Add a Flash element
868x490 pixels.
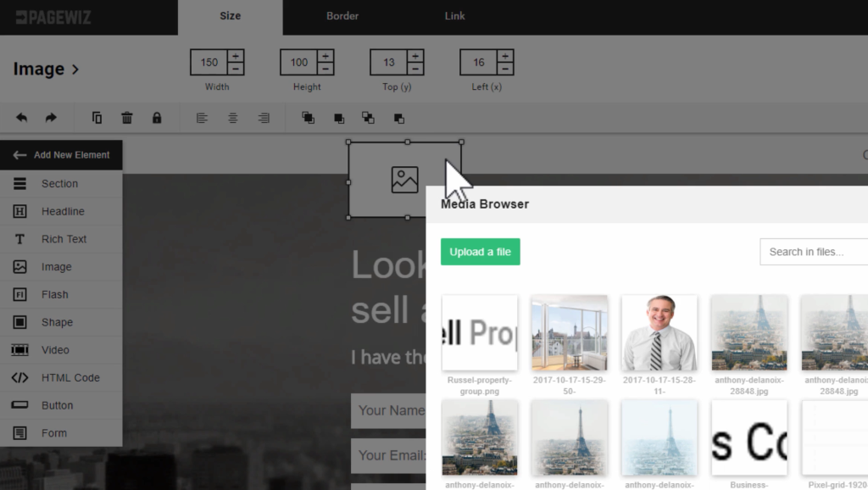pyautogui.click(x=61, y=294)
